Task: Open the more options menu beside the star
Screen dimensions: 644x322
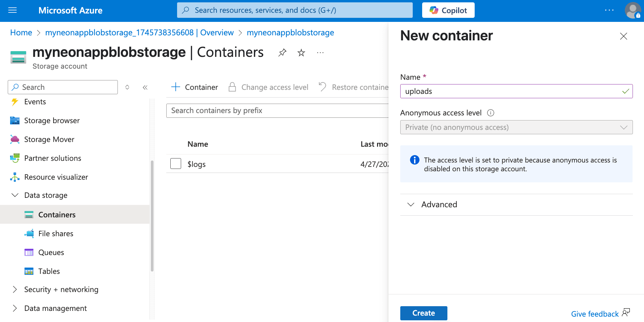Action: click(x=320, y=52)
